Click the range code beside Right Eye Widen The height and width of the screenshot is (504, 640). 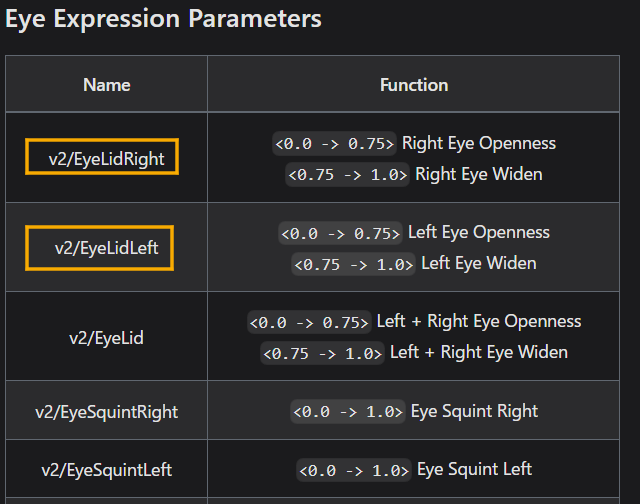point(348,175)
